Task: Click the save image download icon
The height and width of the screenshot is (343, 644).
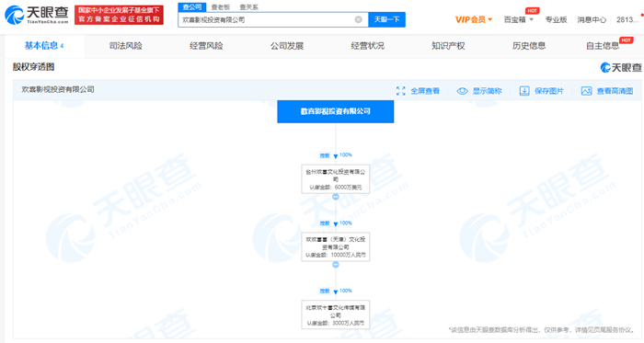Action: click(524, 91)
